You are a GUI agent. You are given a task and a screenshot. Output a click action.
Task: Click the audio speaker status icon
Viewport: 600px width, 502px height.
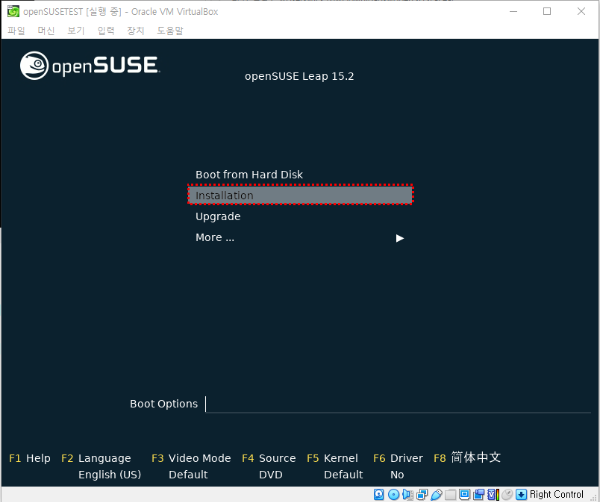click(x=407, y=494)
